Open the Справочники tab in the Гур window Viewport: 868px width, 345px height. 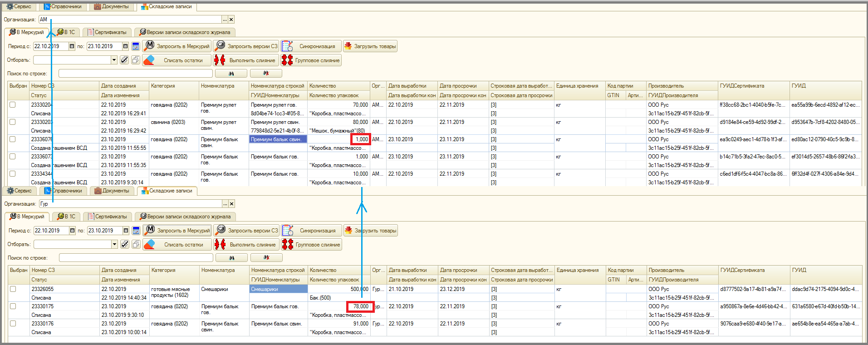pyautogui.click(x=64, y=191)
